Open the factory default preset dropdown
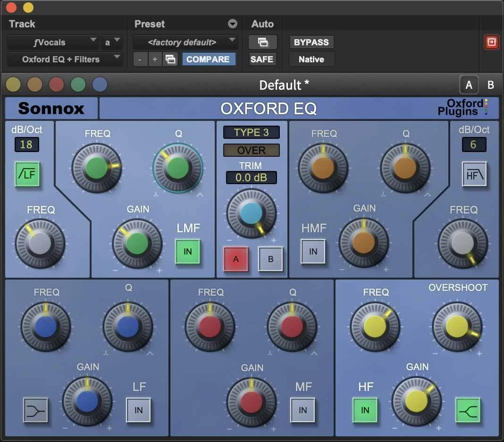Viewport: 504px width, 442px height. (x=185, y=42)
